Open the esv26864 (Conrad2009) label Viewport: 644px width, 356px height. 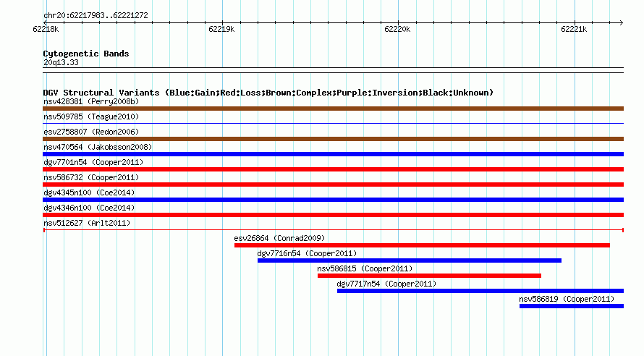(279, 238)
